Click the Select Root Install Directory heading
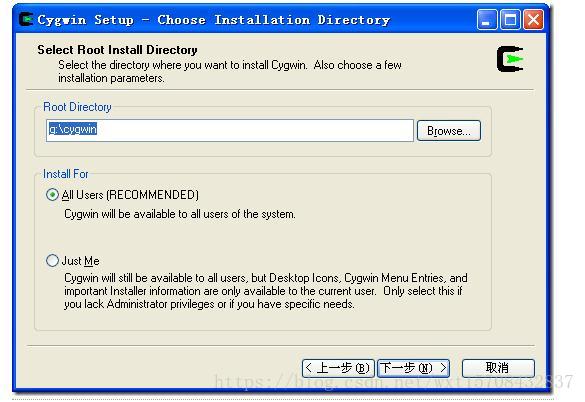 [117, 50]
